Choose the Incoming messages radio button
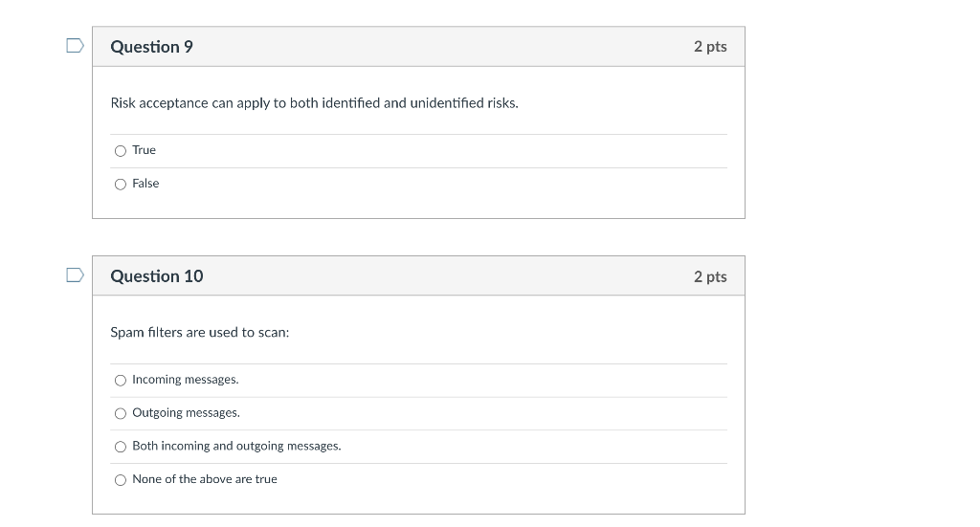The width and height of the screenshot is (980, 527). pos(121,381)
